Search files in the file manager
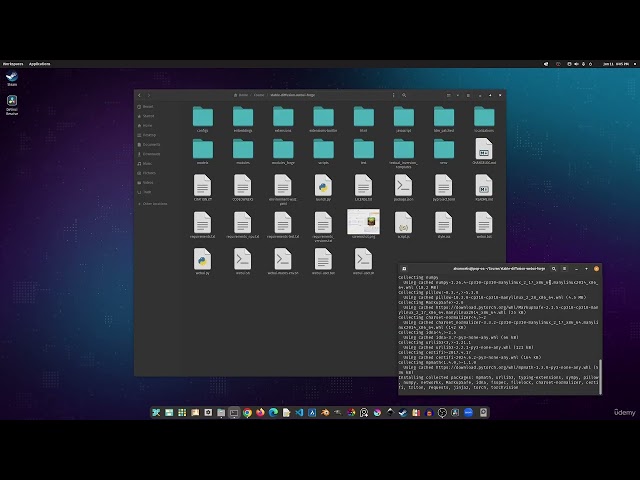 point(404,95)
